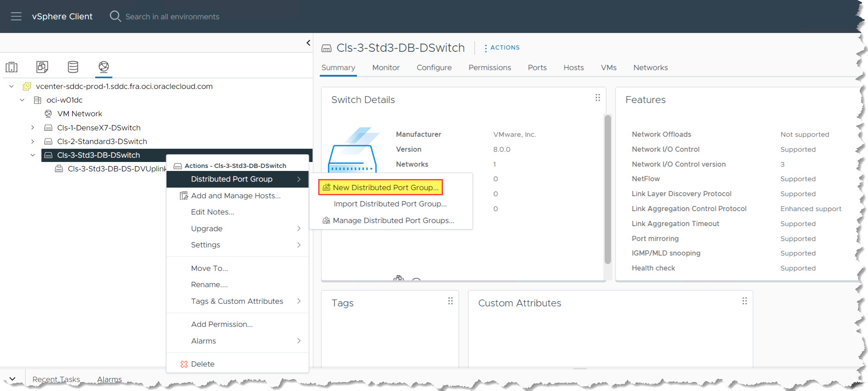Open Tags card drag handle
Image resolution: width=868 pixels, height=391 pixels.
click(450, 301)
